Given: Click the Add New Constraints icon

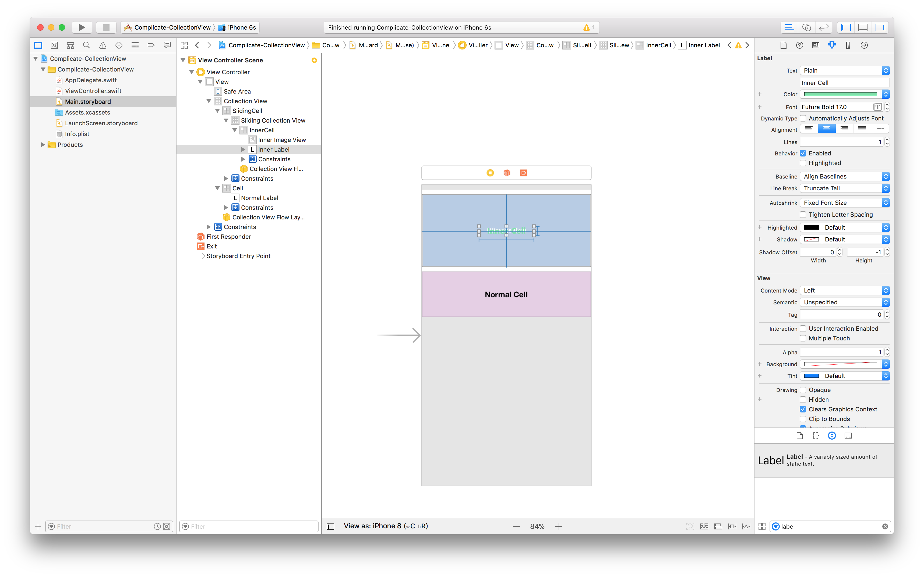Looking at the screenshot, I should coord(732,526).
